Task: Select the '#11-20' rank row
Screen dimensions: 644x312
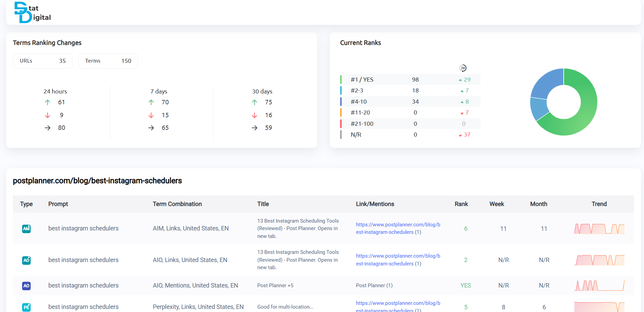Action: [410, 112]
